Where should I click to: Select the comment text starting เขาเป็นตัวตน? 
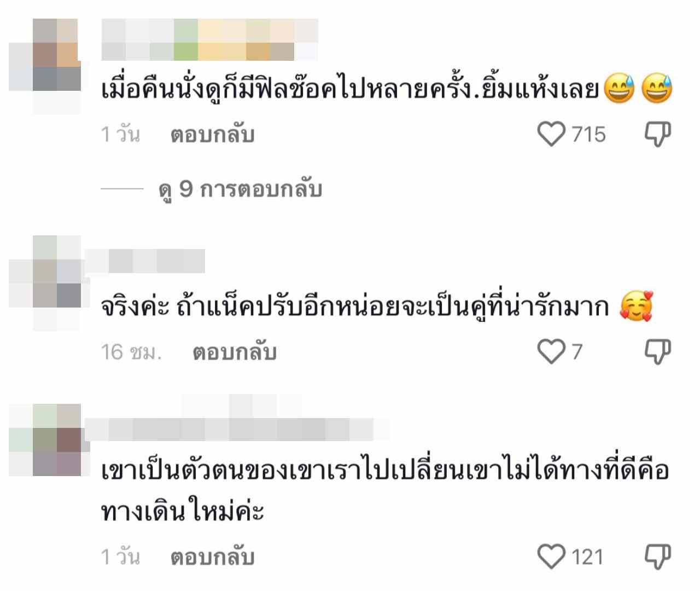(386, 491)
